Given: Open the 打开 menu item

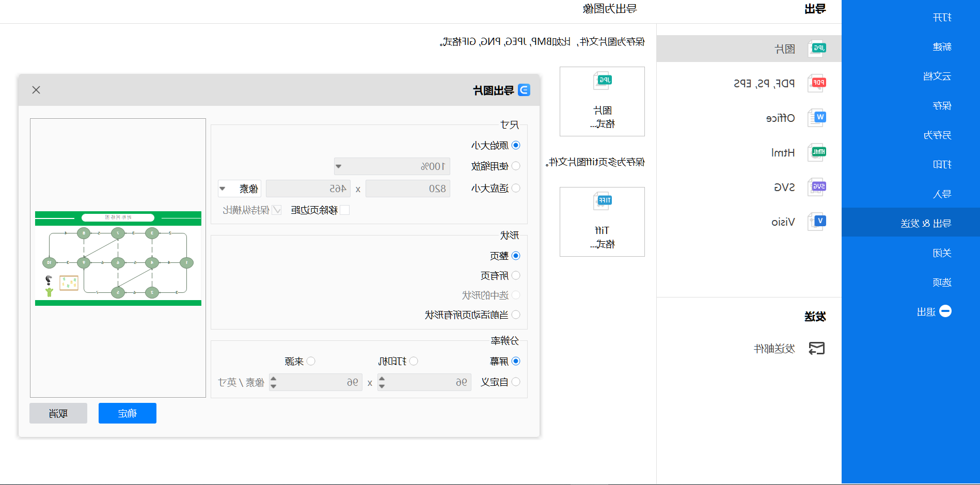Looking at the screenshot, I should click(942, 18).
